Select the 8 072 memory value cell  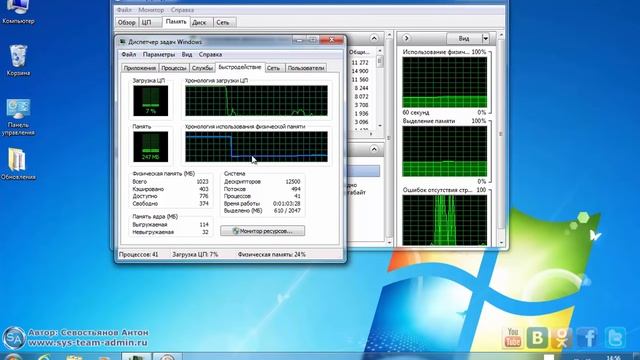click(x=361, y=97)
